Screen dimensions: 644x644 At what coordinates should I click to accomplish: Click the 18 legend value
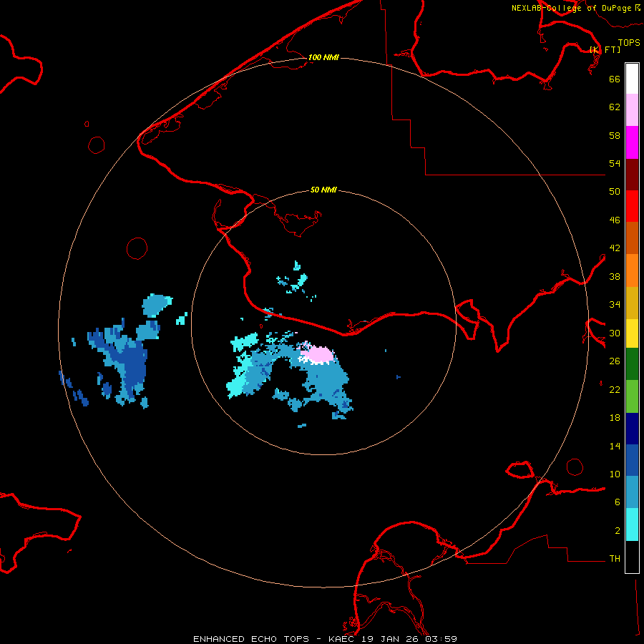tap(615, 418)
